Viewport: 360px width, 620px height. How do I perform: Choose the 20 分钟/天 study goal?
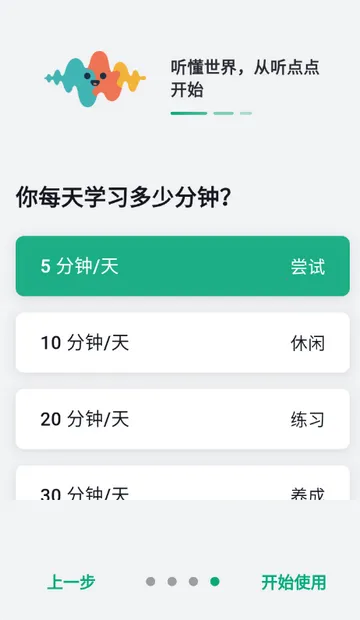pyautogui.click(x=182, y=419)
